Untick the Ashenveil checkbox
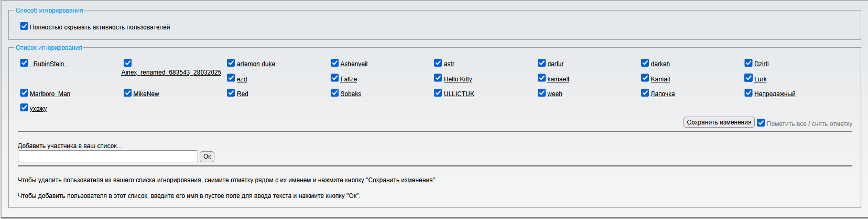The image size is (868, 219). (x=334, y=63)
